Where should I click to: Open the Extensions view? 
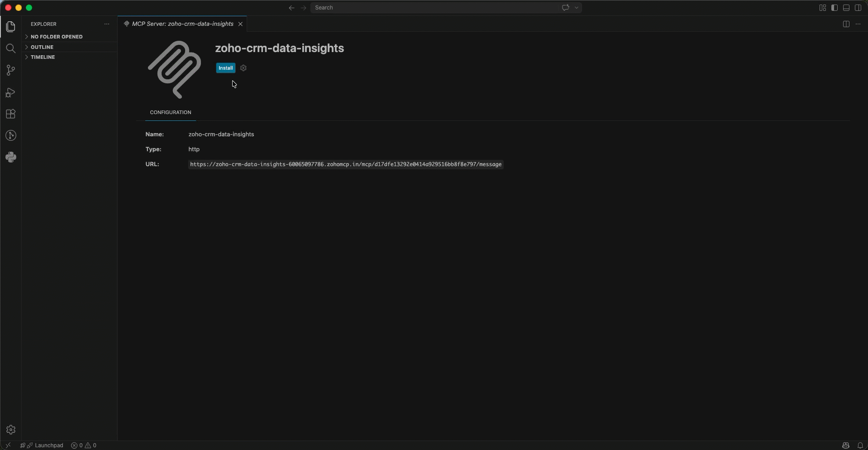pos(11,114)
